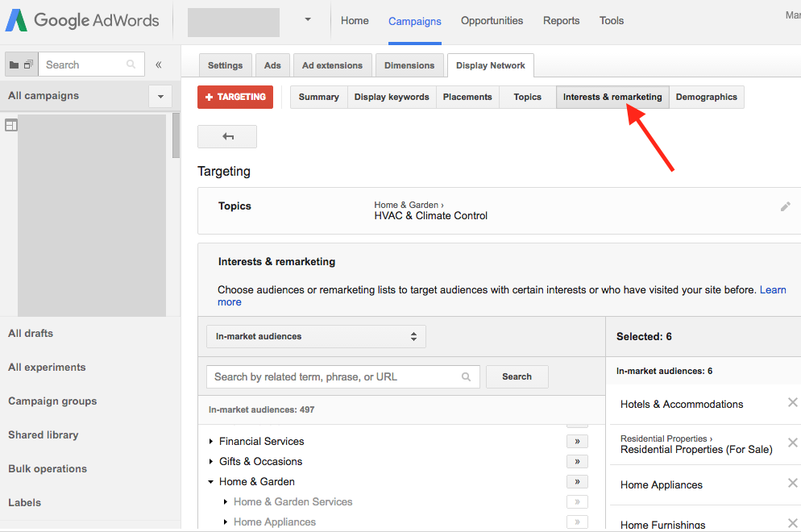801x532 pixels.
Task: Expand the Gifts & Occasions category
Action: click(x=211, y=462)
